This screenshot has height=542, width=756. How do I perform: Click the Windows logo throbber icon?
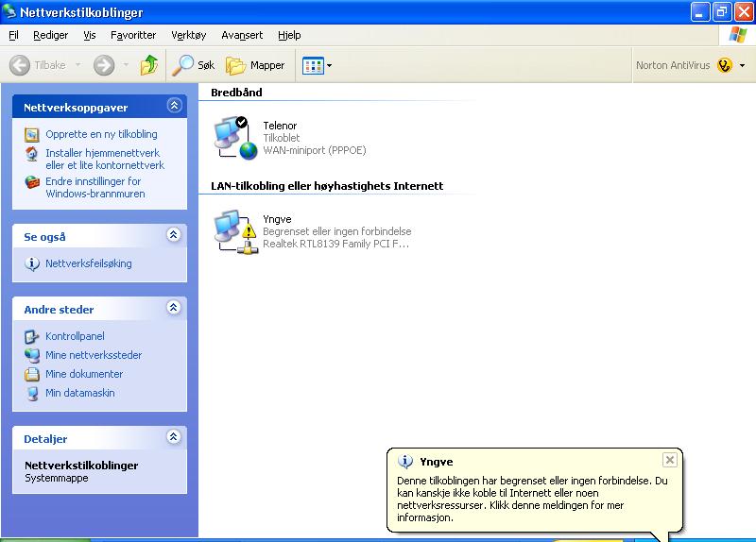[738, 35]
